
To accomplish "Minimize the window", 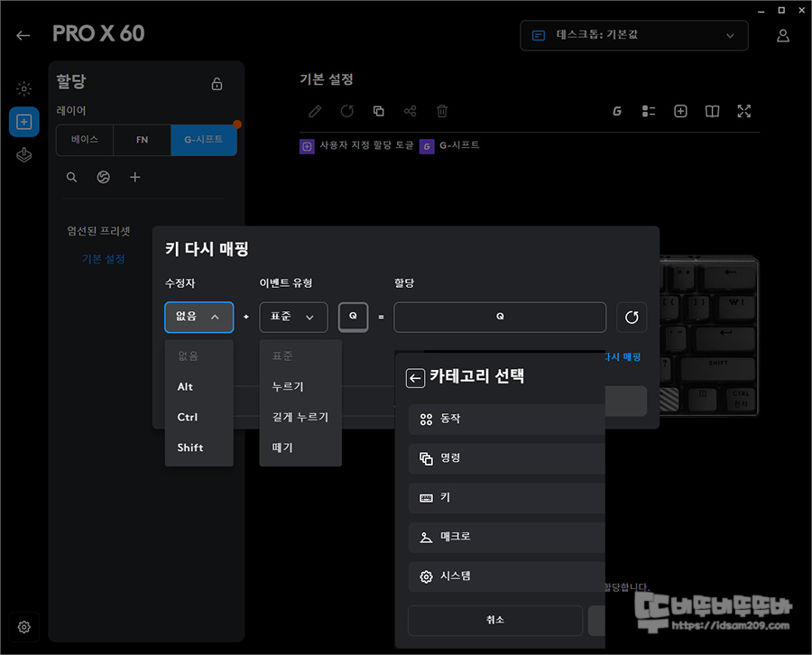I will (x=761, y=11).
